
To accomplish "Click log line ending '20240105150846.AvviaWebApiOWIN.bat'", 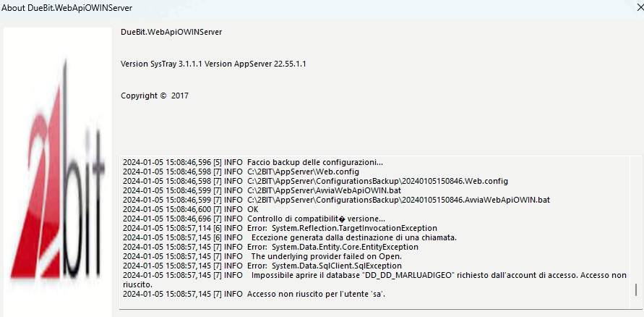I will tap(336, 200).
